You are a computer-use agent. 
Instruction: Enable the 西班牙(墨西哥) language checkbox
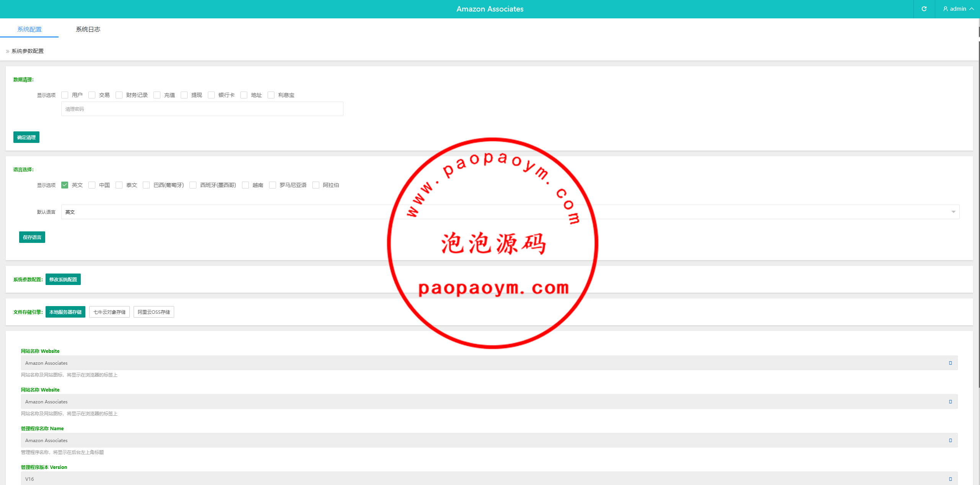(x=193, y=185)
